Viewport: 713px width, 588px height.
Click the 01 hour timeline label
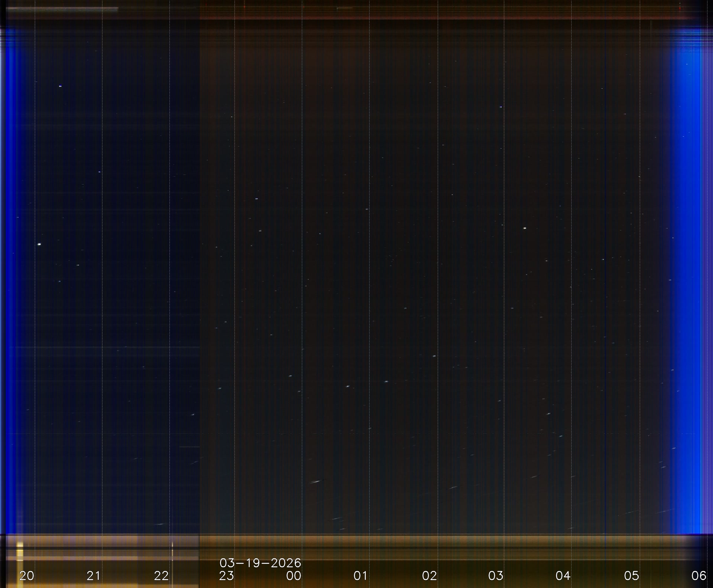(x=361, y=576)
